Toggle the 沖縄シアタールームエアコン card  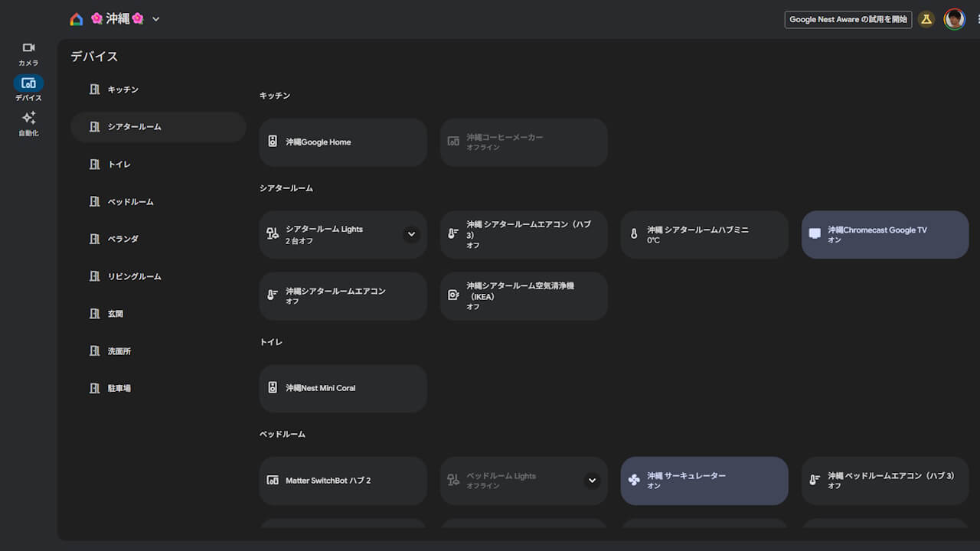pos(343,296)
